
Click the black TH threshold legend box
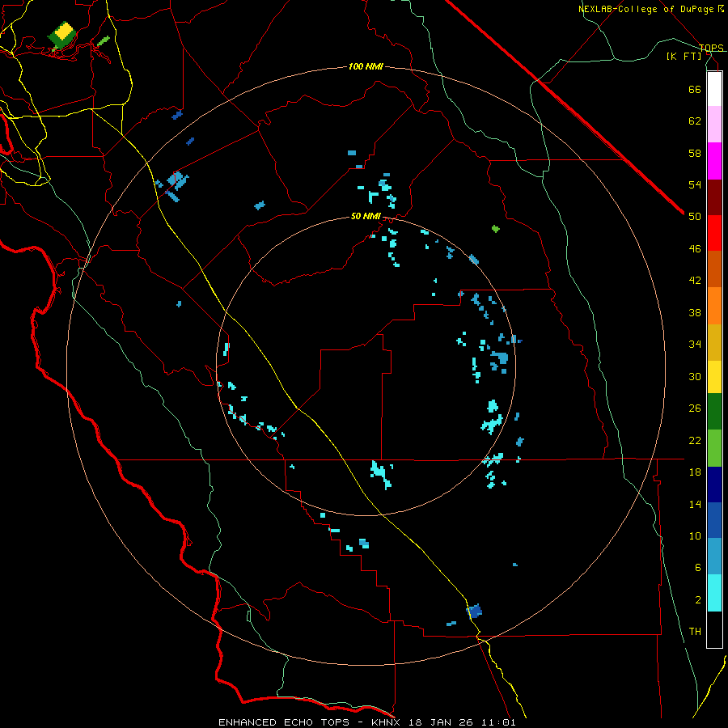714,629
